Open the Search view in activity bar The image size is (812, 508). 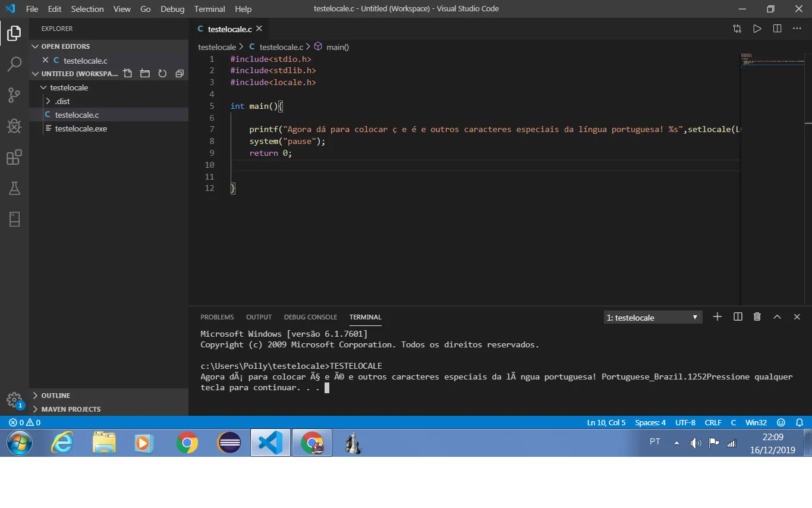pyautogui.click(x=14, y=64)
